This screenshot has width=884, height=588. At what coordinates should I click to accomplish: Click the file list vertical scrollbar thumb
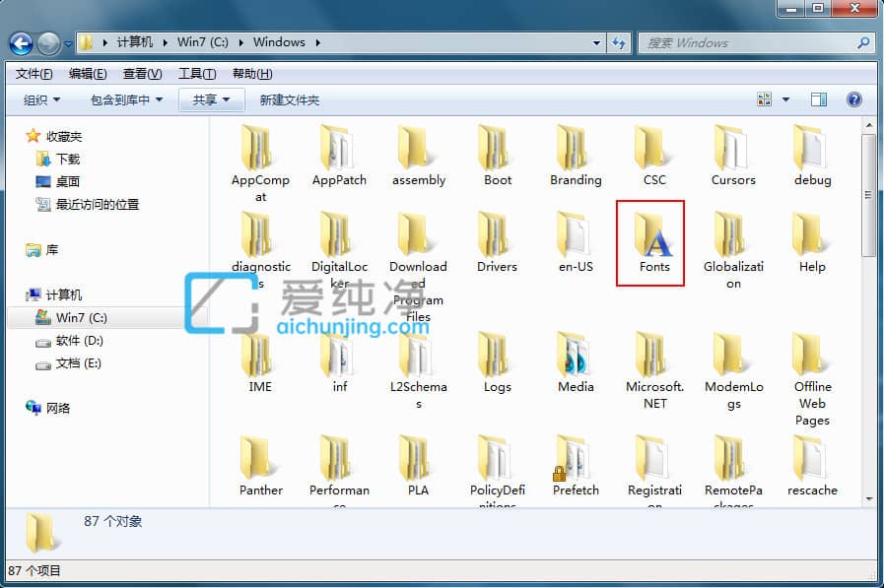click(x=868, y=195)
